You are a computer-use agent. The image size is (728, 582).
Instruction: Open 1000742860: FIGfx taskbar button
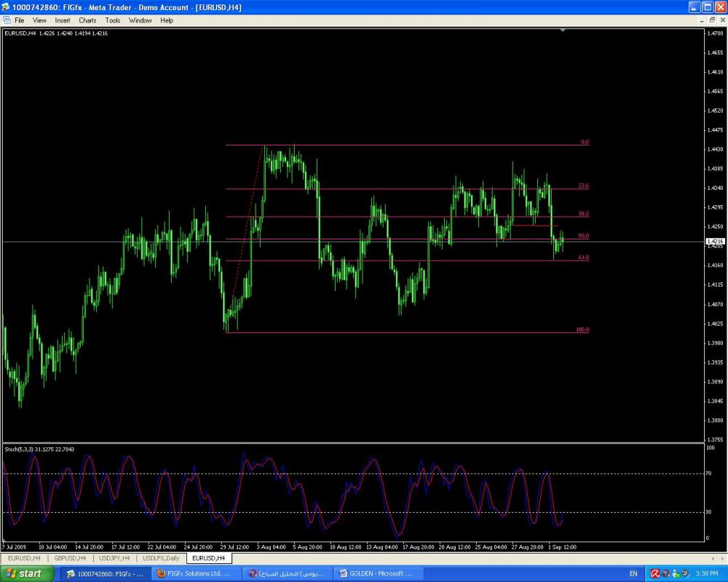(x=105, y=574)
